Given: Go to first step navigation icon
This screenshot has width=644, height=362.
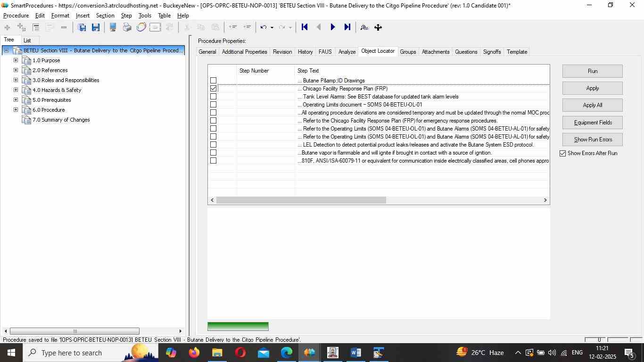Looking at the screenshot, I should (305, 27).
